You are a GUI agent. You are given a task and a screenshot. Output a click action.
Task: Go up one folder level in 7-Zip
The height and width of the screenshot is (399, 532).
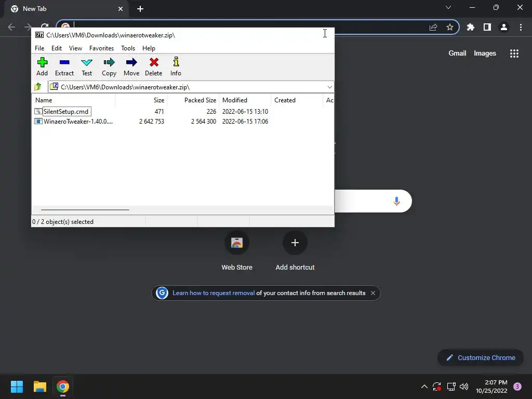click(38, 87)
